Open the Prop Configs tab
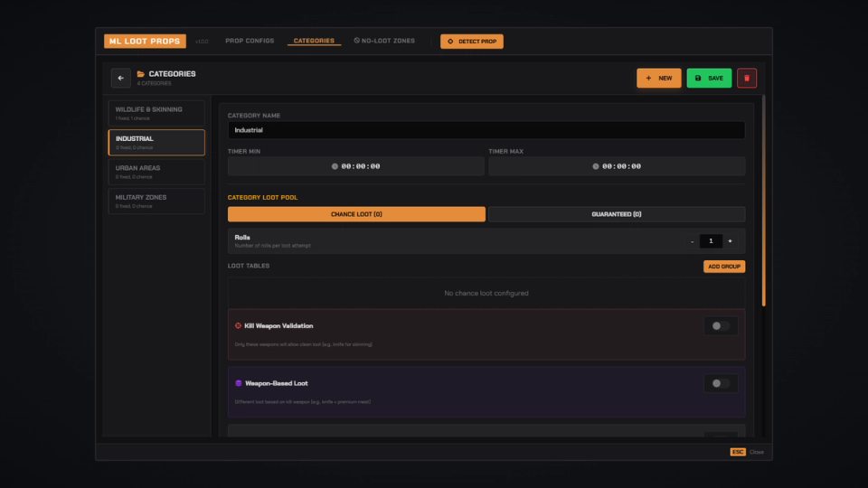This screenshot has height=488, width=868. click(x=250, y=41)
